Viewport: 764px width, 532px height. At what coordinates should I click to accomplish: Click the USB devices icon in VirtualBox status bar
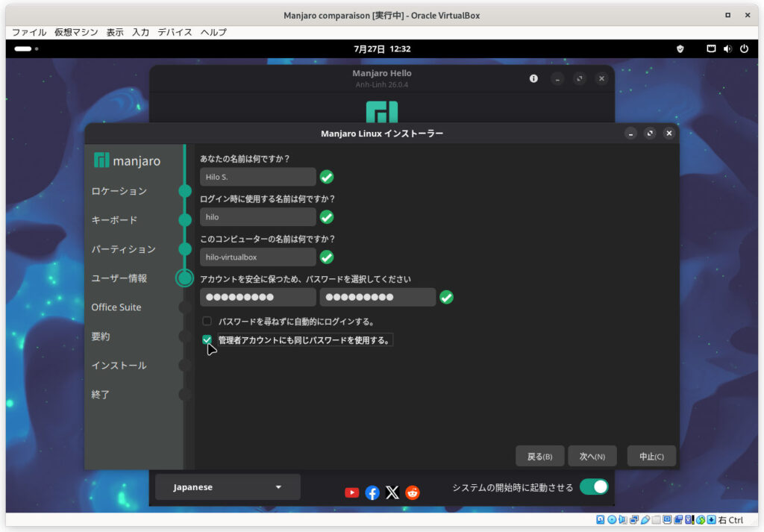pos(645,520)
